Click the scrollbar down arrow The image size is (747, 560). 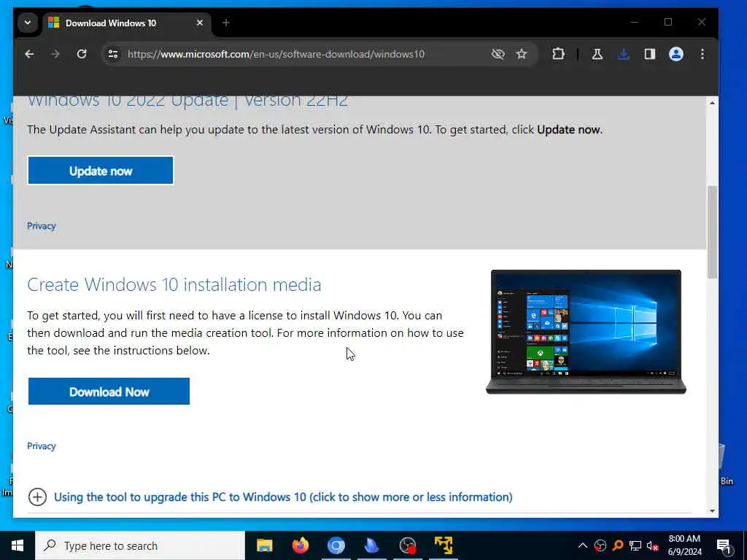pos(712,511)
